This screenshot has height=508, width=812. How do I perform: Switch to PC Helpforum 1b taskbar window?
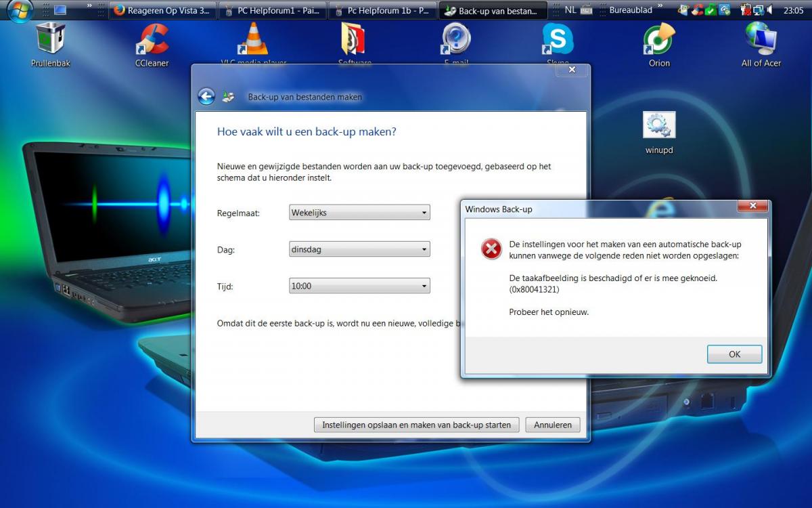tap(382, 10)
